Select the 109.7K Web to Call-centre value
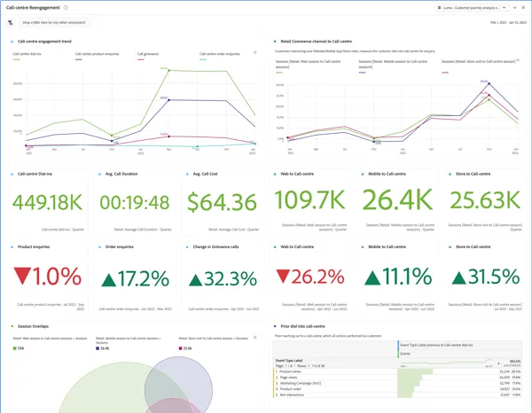Viewport: 532px width, 413px height. click(310, 199)
